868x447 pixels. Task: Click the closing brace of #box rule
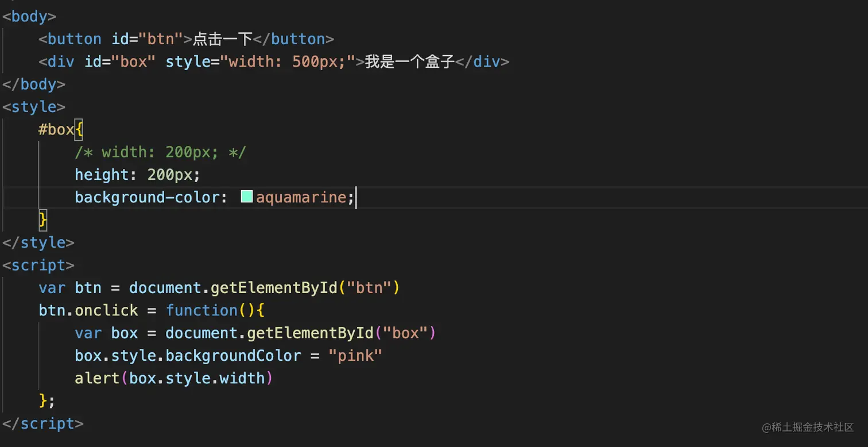click(43, 220)
